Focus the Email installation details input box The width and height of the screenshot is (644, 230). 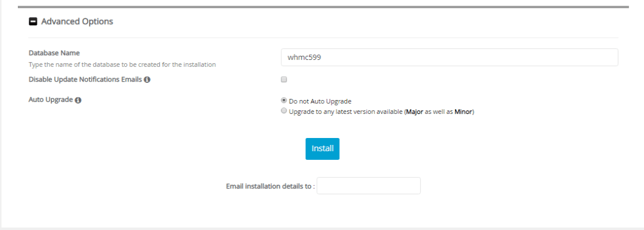click(x=368, y=186)
